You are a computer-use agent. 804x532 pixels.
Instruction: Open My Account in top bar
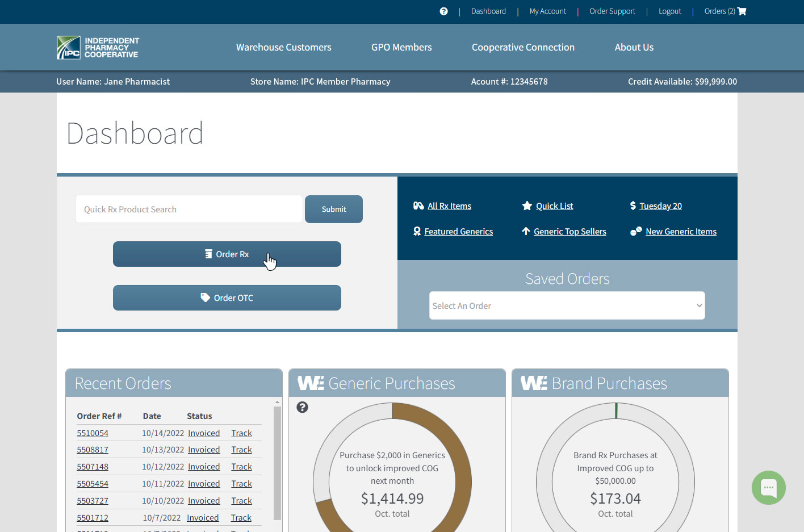548,11
